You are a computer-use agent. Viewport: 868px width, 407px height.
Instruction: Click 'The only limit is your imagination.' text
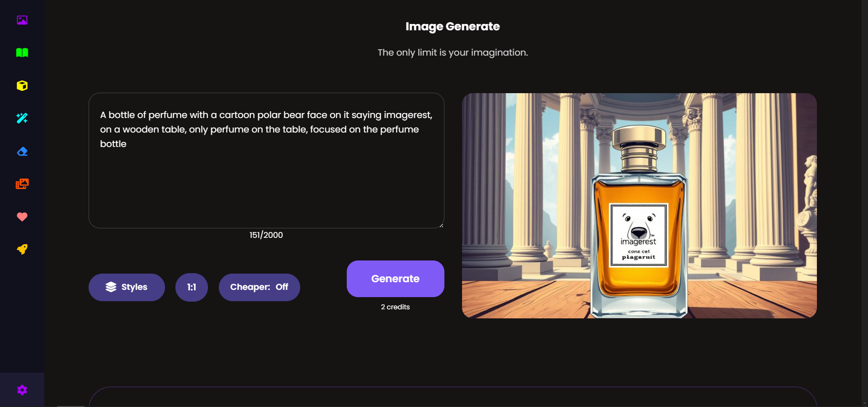[x=453, y=52]
